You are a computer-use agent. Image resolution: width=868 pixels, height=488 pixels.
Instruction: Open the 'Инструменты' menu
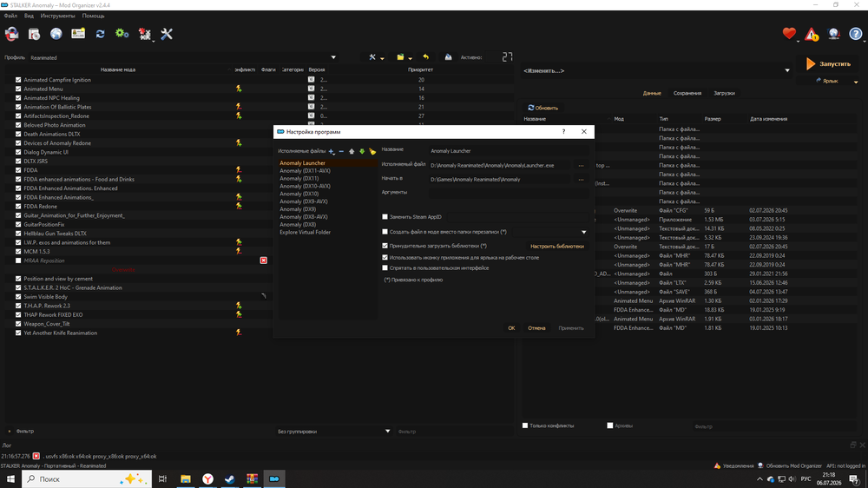57,16
